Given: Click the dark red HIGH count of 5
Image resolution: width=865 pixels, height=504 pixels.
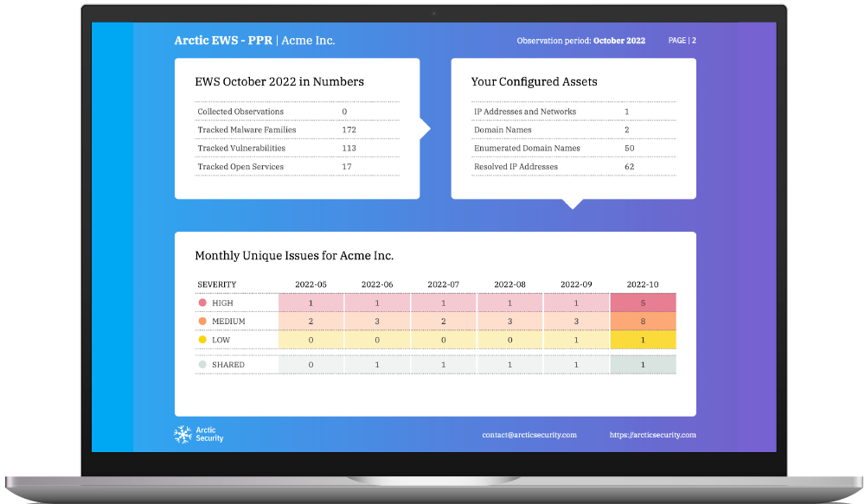Looking at the screenshot, I should 643,303.
